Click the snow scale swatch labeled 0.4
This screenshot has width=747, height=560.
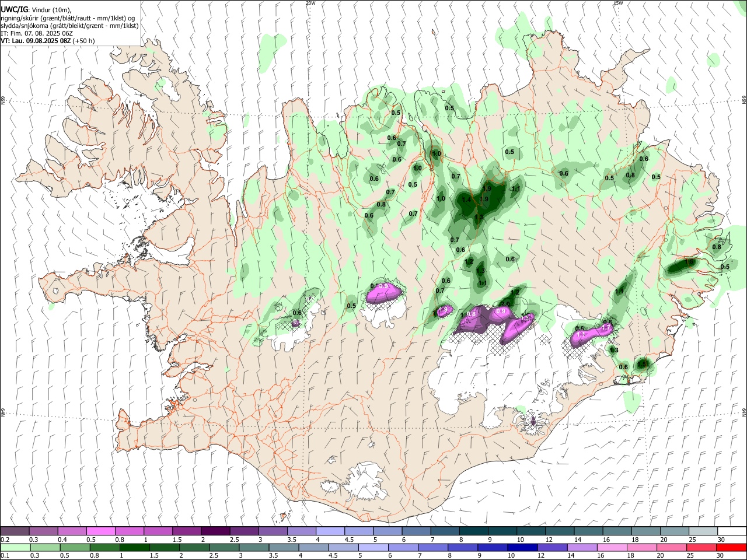pos(72,531)
